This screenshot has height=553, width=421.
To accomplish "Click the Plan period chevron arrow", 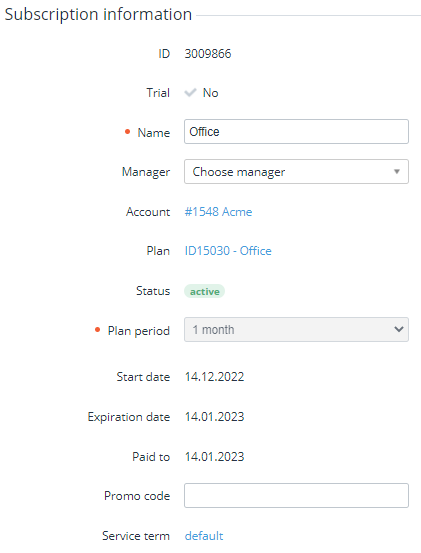I will (x=399, y=329).
